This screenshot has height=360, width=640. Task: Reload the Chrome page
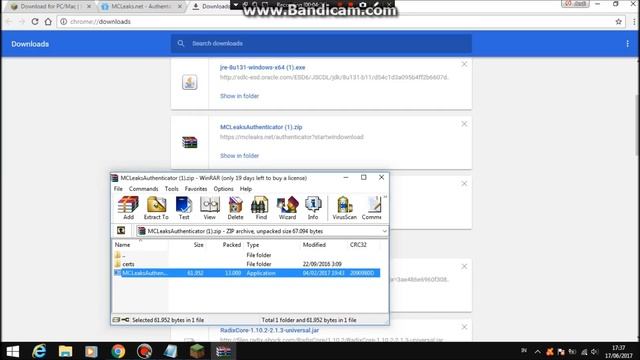pyautogui.click(x=35, y=22)
